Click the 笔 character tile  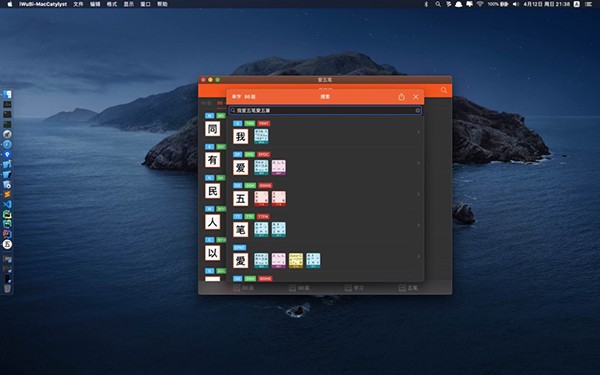(x=241, y=230)
